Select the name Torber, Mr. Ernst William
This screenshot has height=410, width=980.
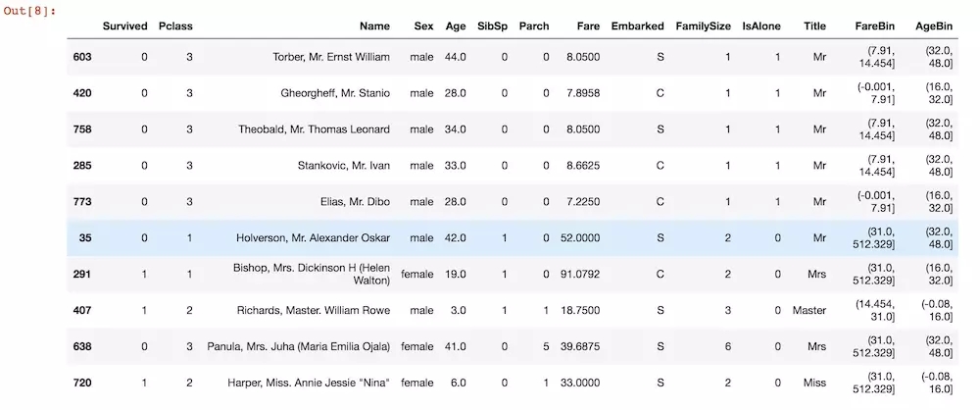tap(331, 57)
